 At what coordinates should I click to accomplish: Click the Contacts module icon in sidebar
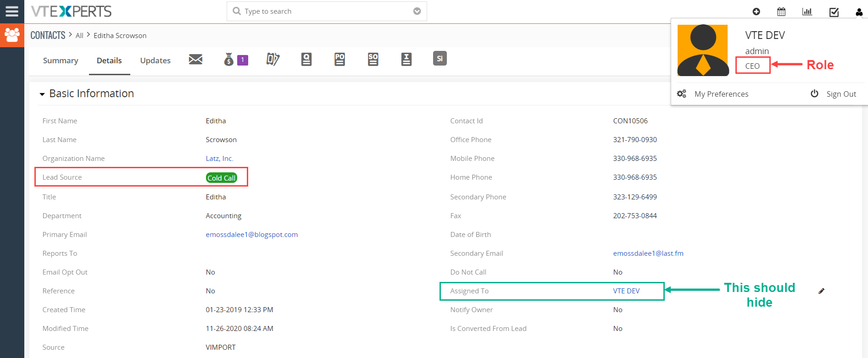[12, 35]
